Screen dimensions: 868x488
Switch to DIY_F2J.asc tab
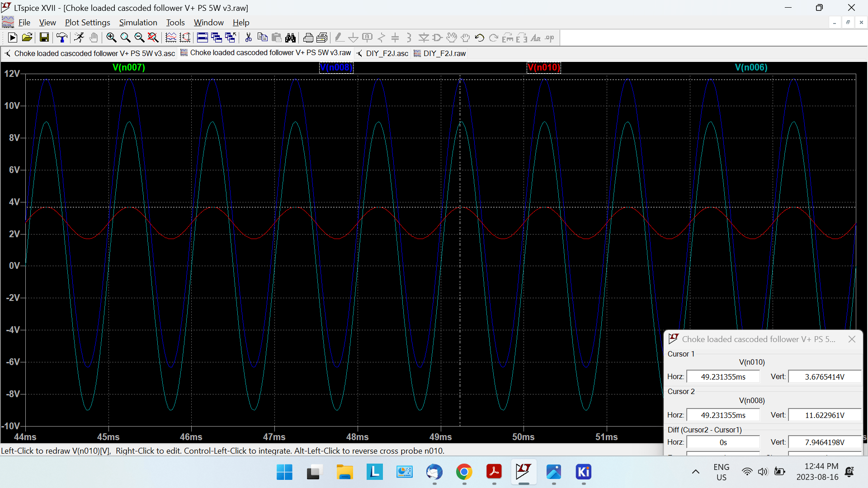(382, 53)
